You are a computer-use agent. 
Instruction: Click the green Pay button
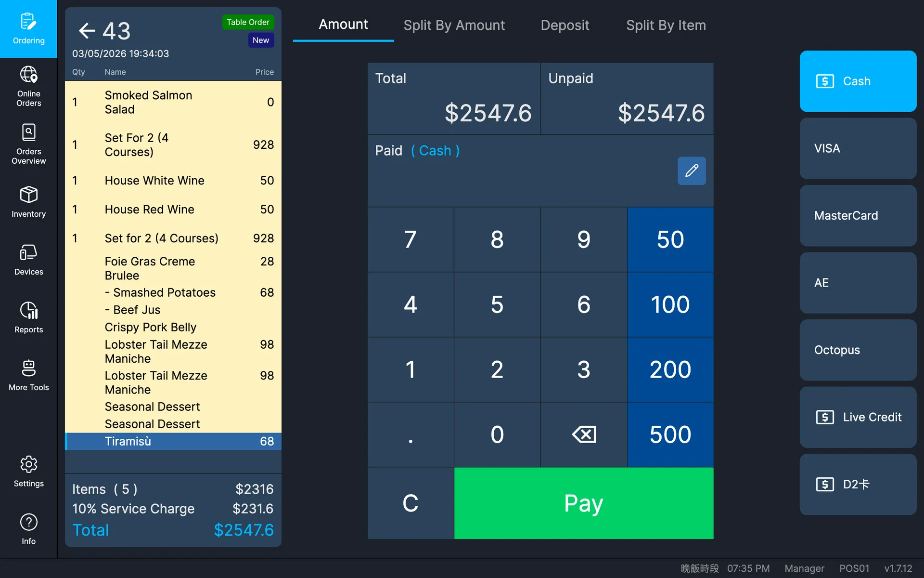(584, 503)
